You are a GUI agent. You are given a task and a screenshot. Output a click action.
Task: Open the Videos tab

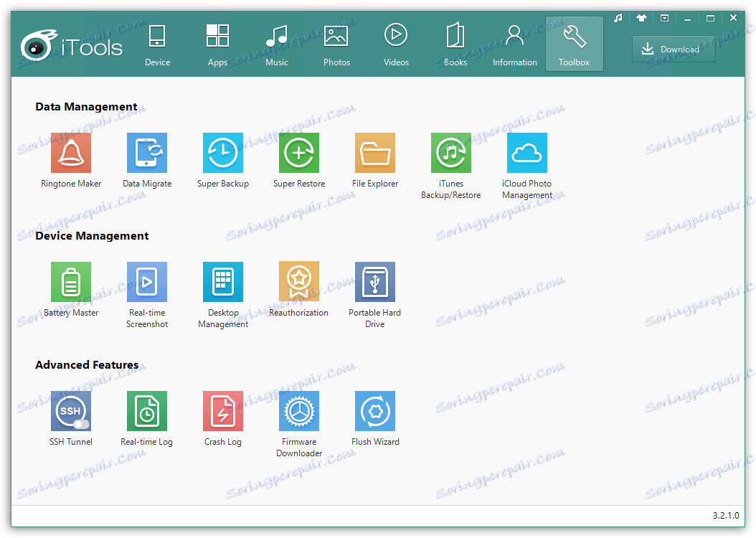[x=396, y=44]
